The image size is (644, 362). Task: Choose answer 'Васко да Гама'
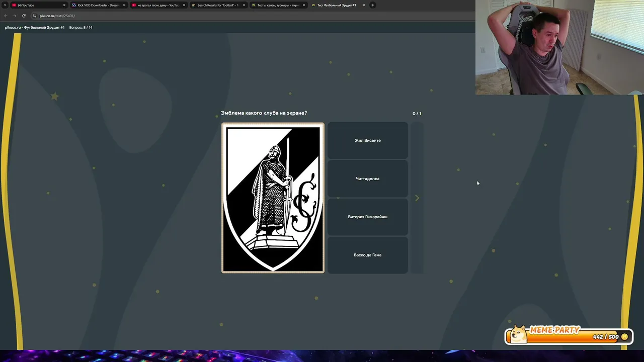(x=368, y=255)
